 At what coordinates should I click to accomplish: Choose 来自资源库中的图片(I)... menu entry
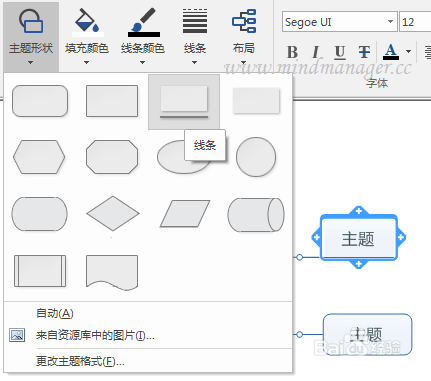[95, 335]
